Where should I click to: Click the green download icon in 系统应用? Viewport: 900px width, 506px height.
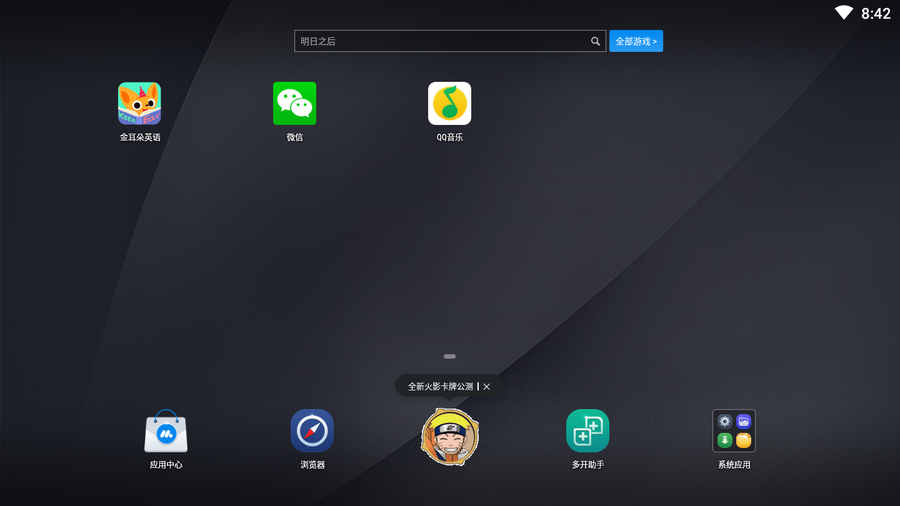725,440
